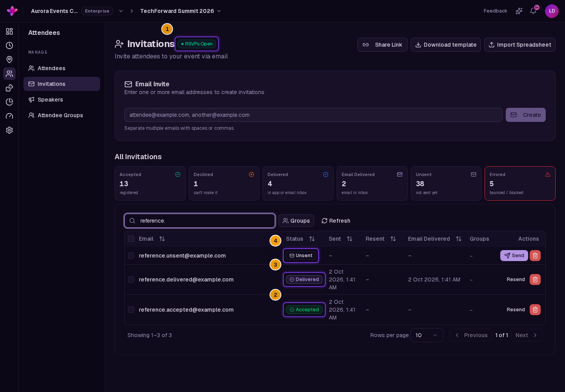Refresh the invitations list
This screenshot has width=565, height=392.
tap(336, 221)
